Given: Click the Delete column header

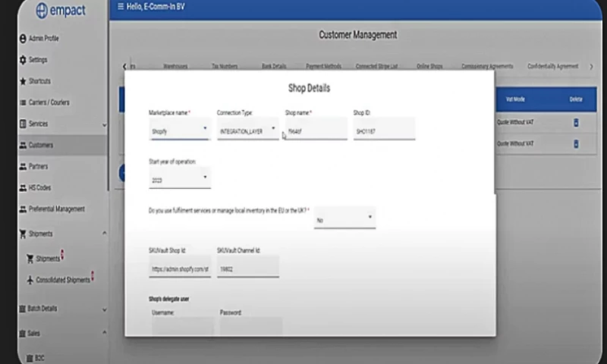Looking at the screenshot, I should click(x=576, y=99).
